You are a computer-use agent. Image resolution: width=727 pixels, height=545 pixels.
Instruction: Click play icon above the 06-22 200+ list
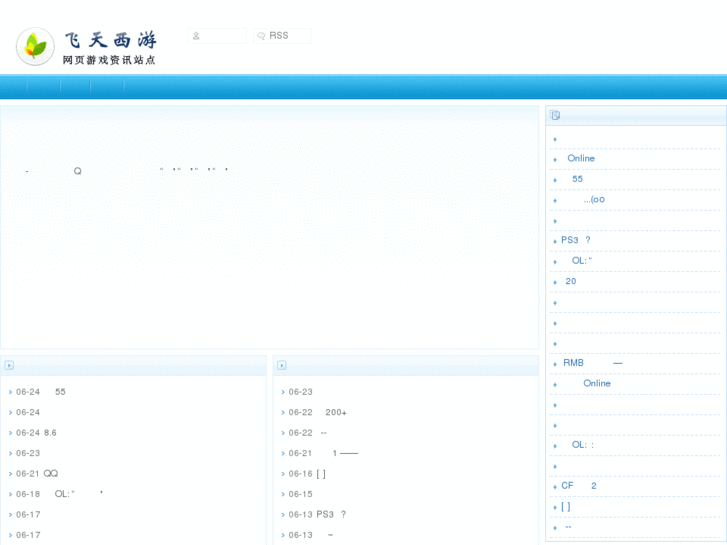(x=281, y=365)
